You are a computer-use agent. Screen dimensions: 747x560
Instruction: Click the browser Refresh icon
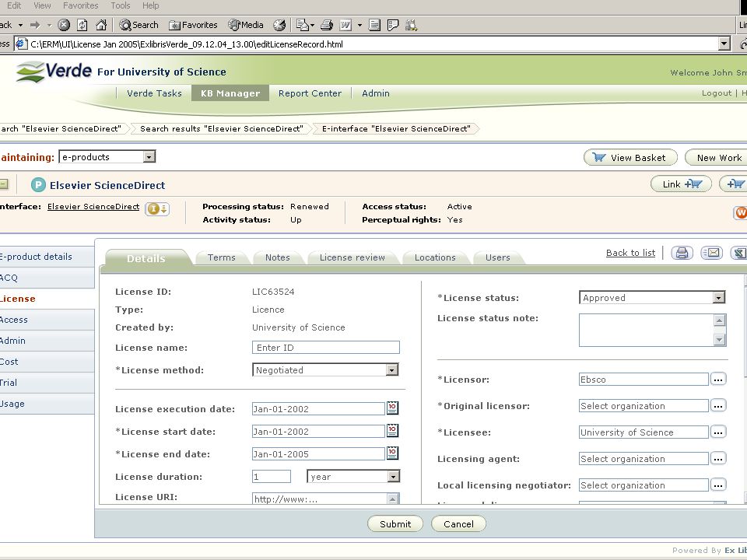tap(82, 25)
